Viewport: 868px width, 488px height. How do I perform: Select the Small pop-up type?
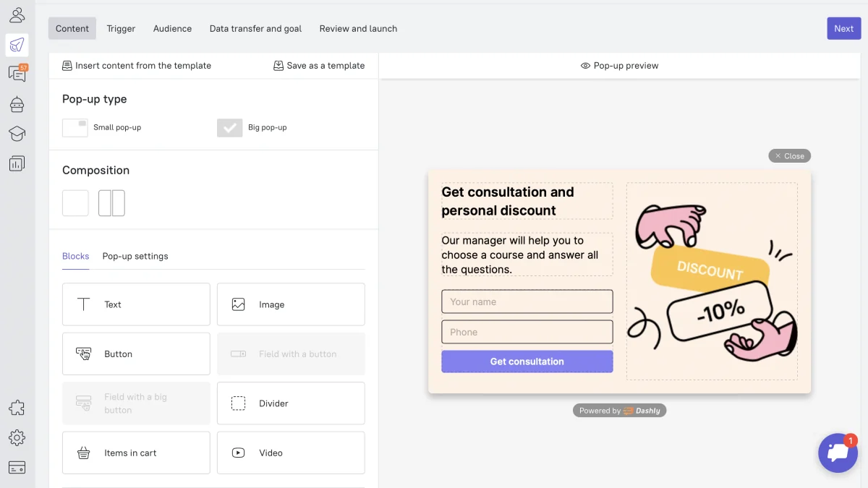75,128
